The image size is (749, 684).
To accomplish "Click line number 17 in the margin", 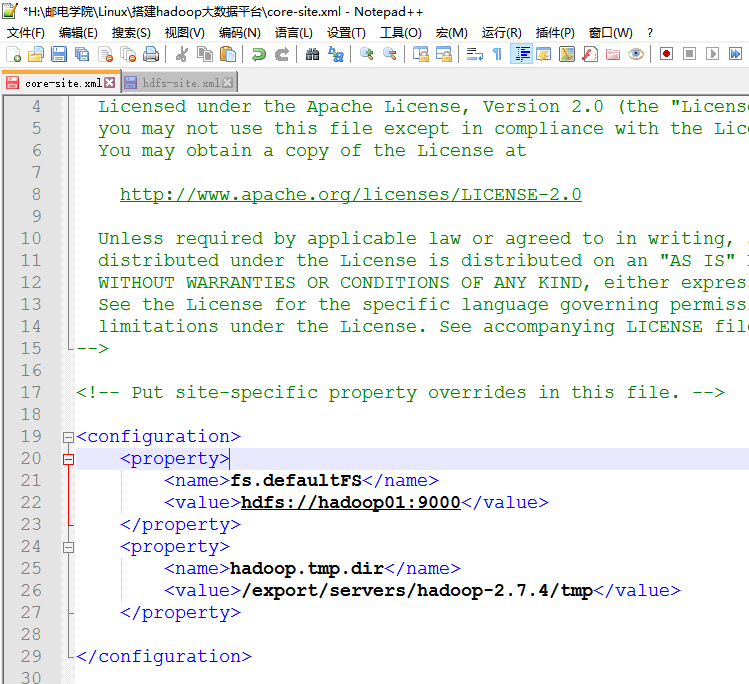I will 31,393.
